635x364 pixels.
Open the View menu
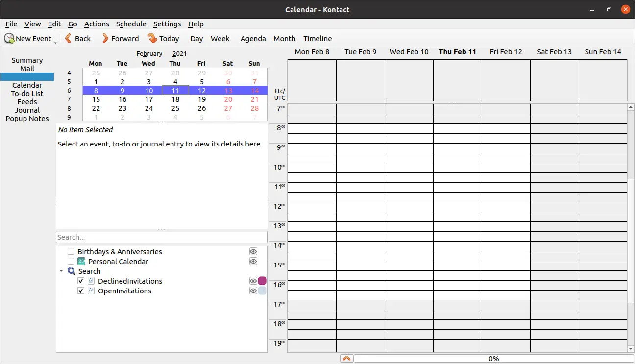tap(32, 24)
